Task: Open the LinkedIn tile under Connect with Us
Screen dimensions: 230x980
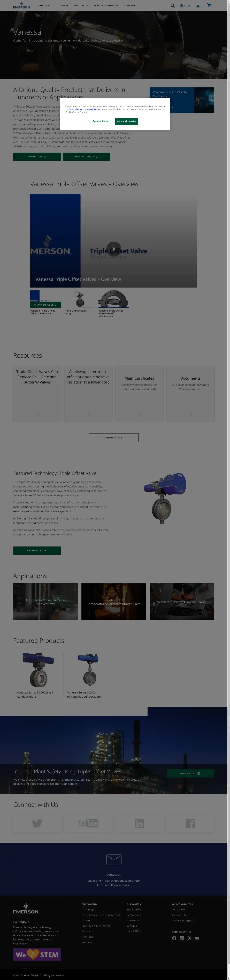Action: (139, 823)
